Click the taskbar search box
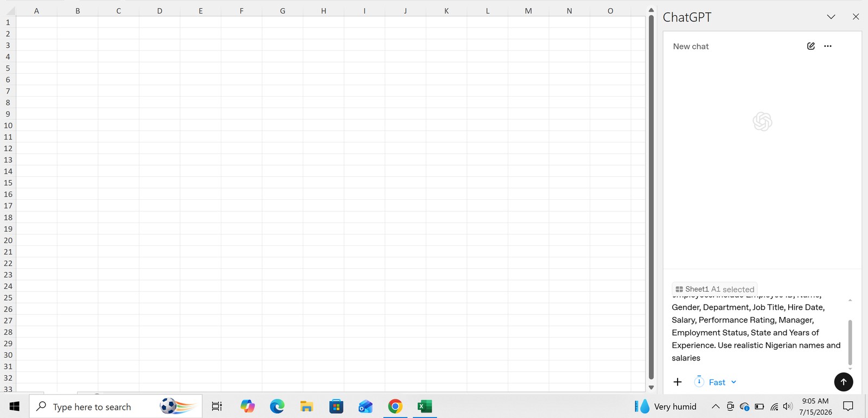The height and width of the screenshot is (418, 868). (x=116, y=406)
